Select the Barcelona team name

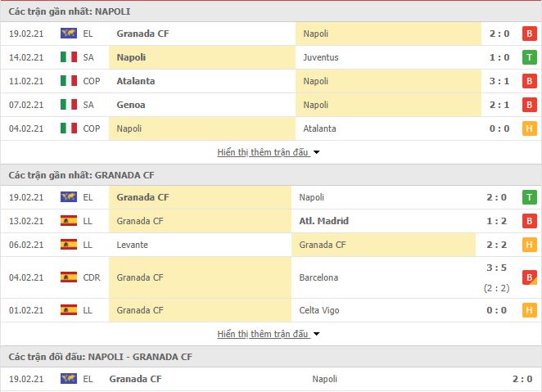[x=318, y=277]
